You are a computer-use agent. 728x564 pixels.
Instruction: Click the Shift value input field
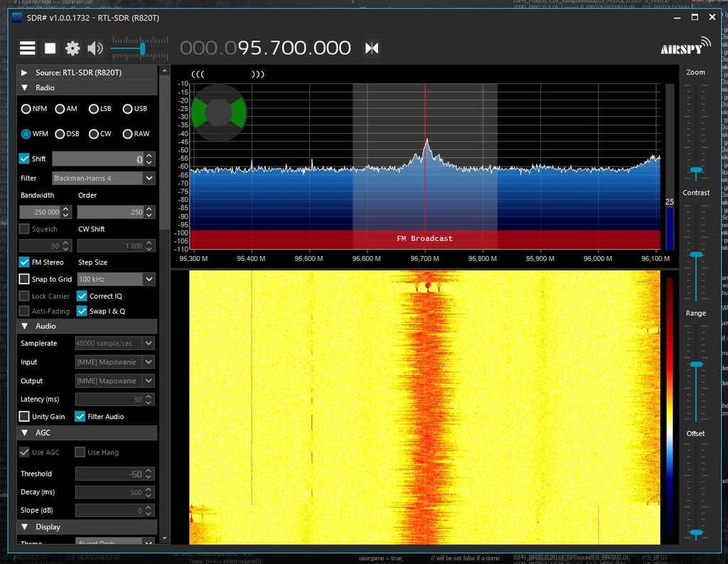[98, 159]
